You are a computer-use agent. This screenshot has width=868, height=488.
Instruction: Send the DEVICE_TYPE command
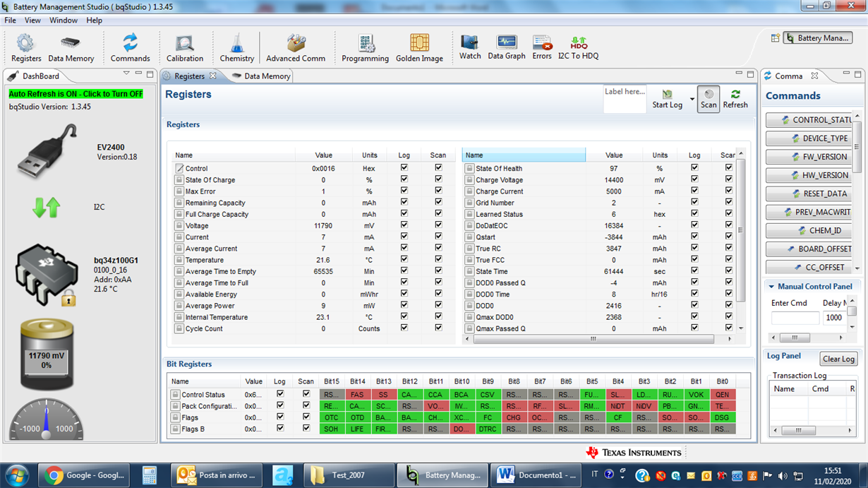pyautogui.click(x=809, y=138)
